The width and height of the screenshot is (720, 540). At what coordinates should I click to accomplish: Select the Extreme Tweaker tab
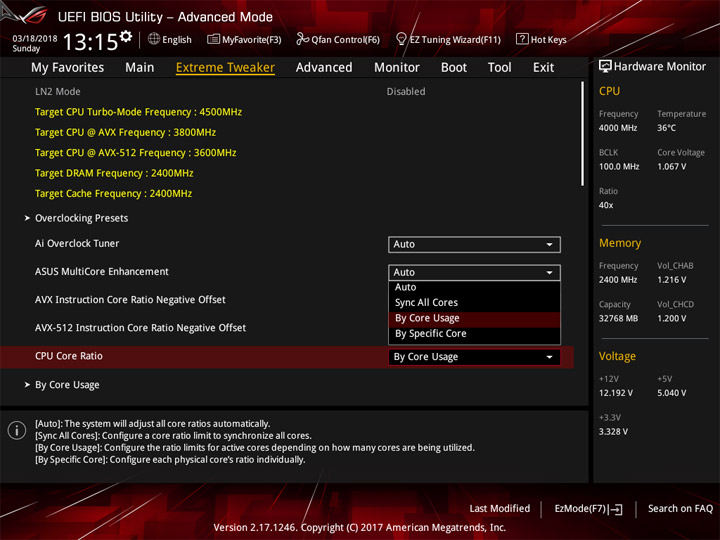pyautogui.click(x=225, y=68)
